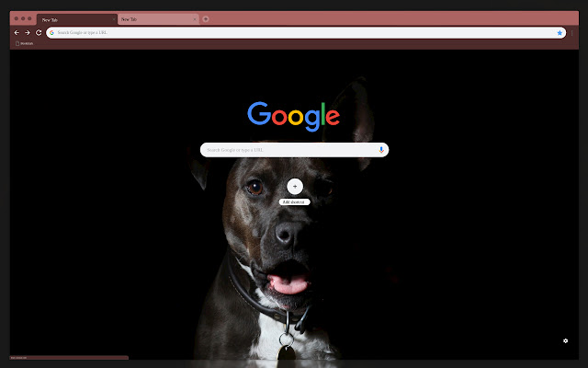This screenshot has width=588, height=368.
Task: Reload the page
Action: tap(39, 33)
